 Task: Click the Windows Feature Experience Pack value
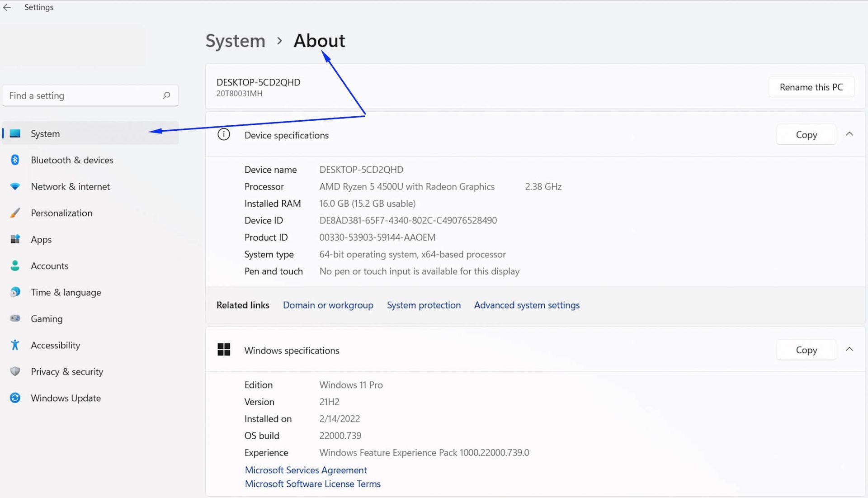[x=424, y=453]
